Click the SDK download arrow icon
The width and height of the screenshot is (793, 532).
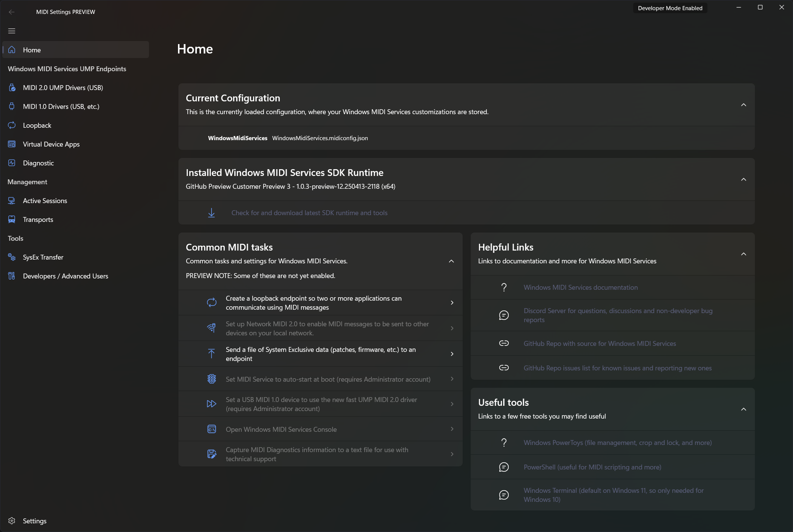pyautogui.click(x=212, y=213)
